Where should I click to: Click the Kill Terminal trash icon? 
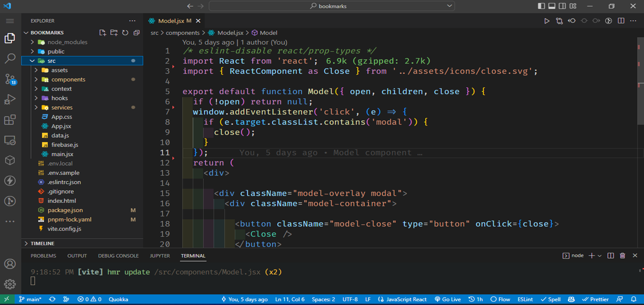[623, 255]
